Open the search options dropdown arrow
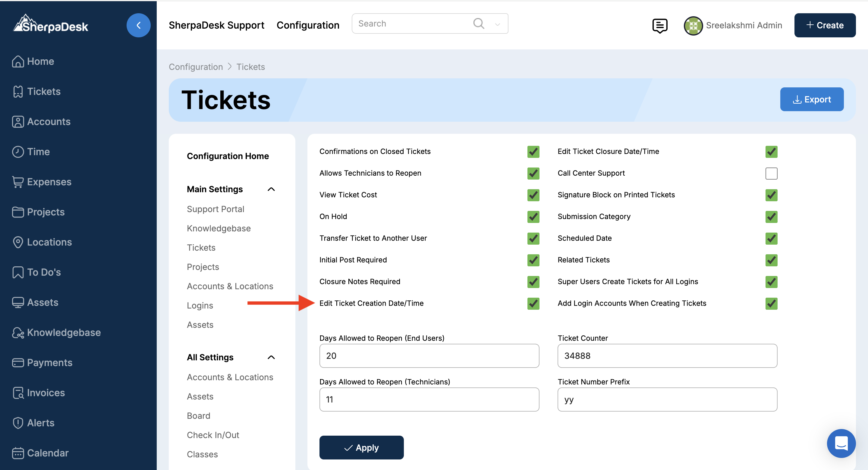 point(497,24)
